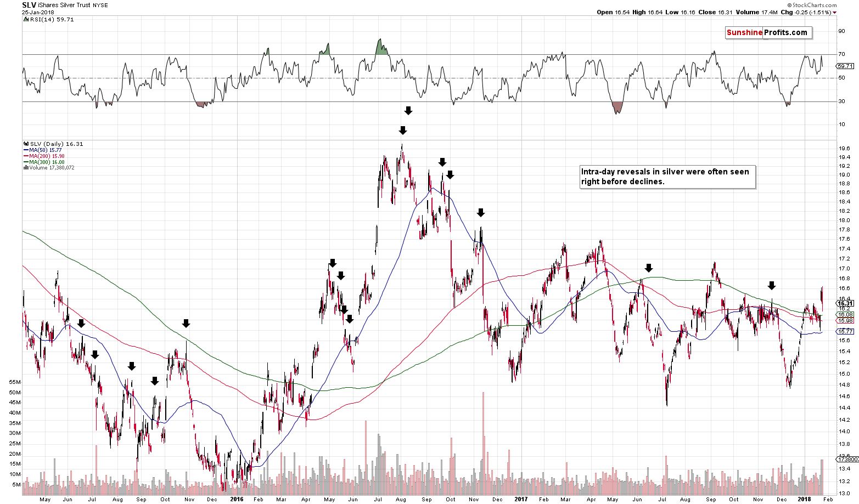
Task: Click the 70 overbought level label on the RSI axis
Action: pos(841,54)
